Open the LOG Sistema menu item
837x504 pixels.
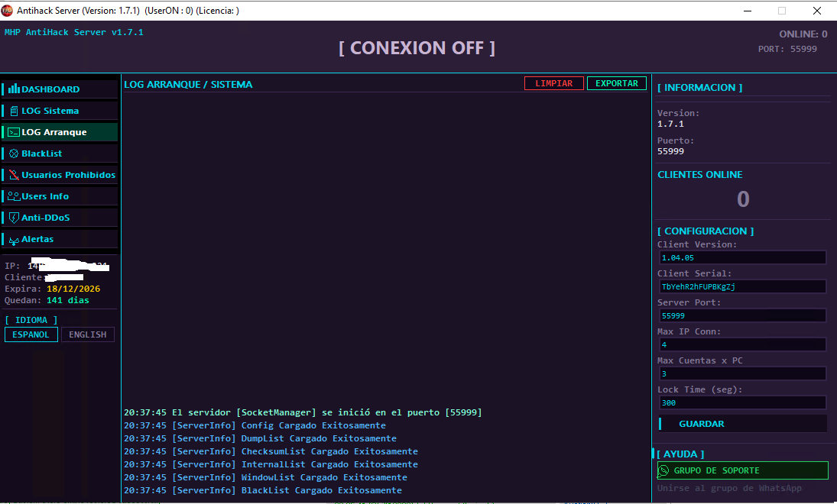60,111
